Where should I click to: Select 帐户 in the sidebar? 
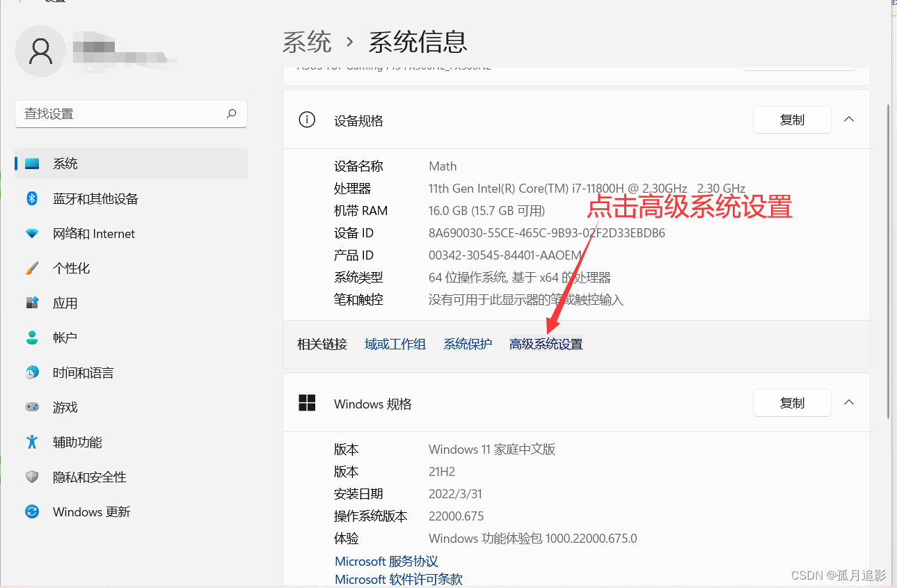tap(132, 337)
